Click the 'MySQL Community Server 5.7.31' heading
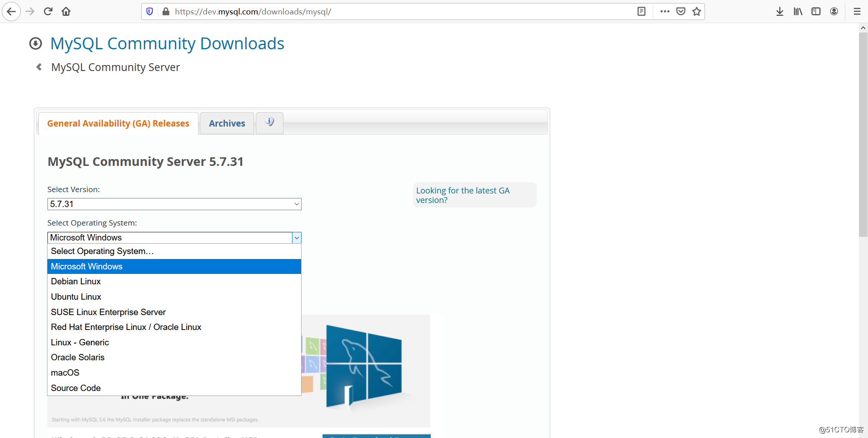 click(146, 161)
